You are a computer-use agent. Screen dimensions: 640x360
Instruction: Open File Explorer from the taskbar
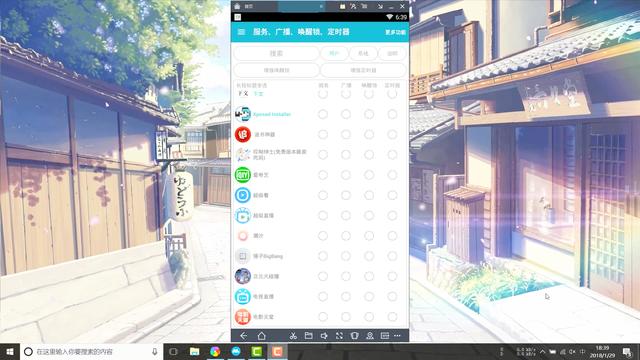tap(195, 351)
